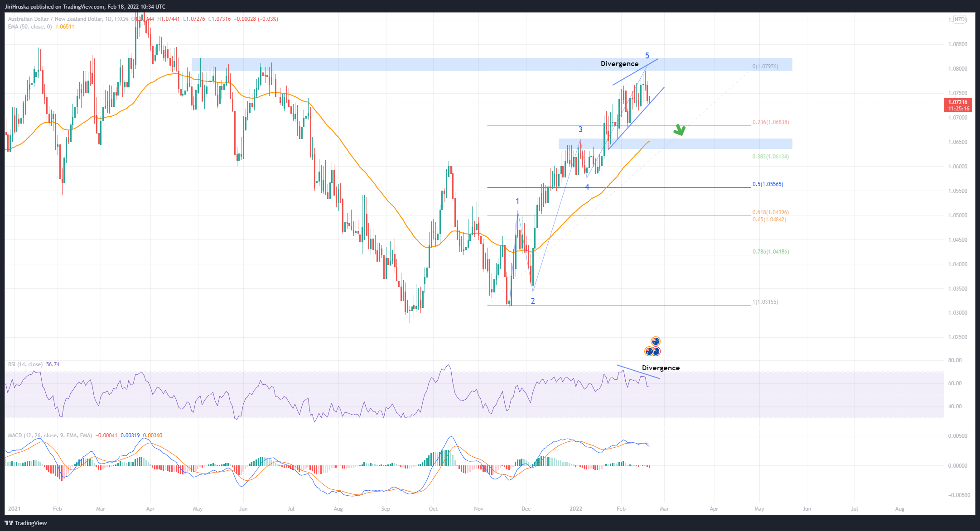The image size is (980, 531).
Task: Click the Divergence text above price candles
Action: pyautogui.click(x=619, y=64)
